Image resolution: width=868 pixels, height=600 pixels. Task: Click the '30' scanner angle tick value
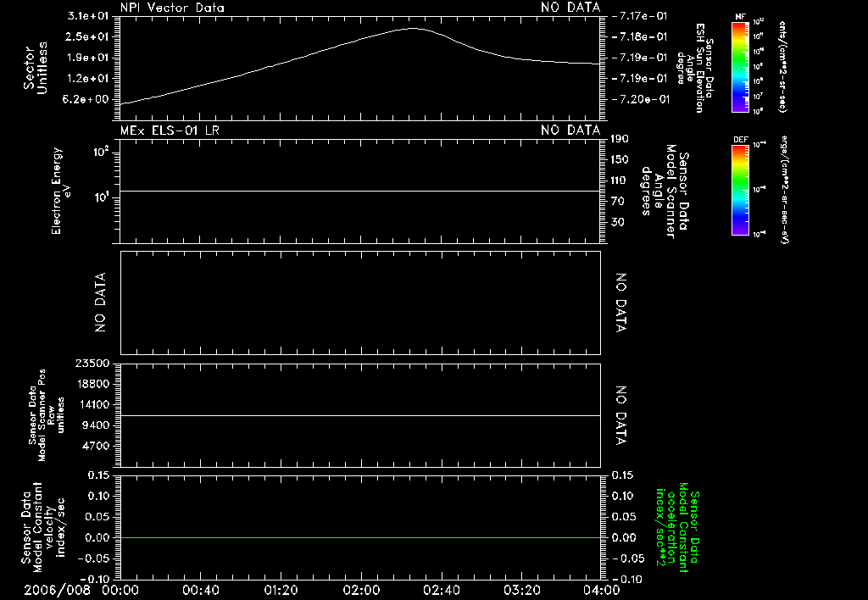617,222
